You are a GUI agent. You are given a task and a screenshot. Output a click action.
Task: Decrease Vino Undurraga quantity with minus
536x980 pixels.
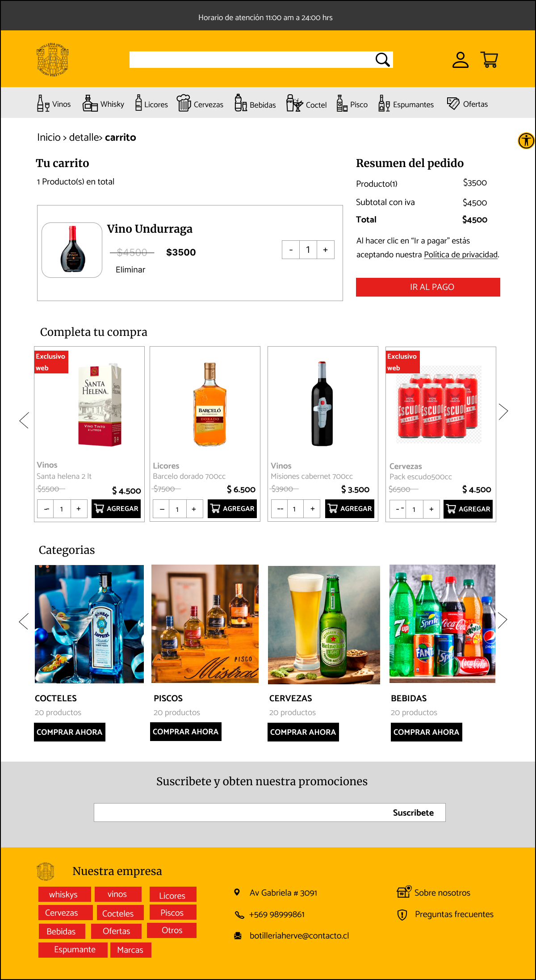[x=291, y=250]
